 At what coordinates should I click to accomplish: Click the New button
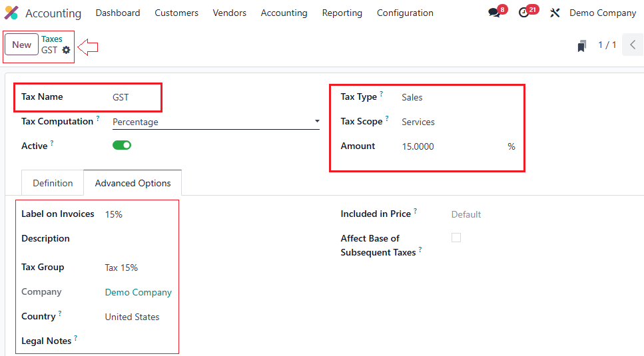22,45
